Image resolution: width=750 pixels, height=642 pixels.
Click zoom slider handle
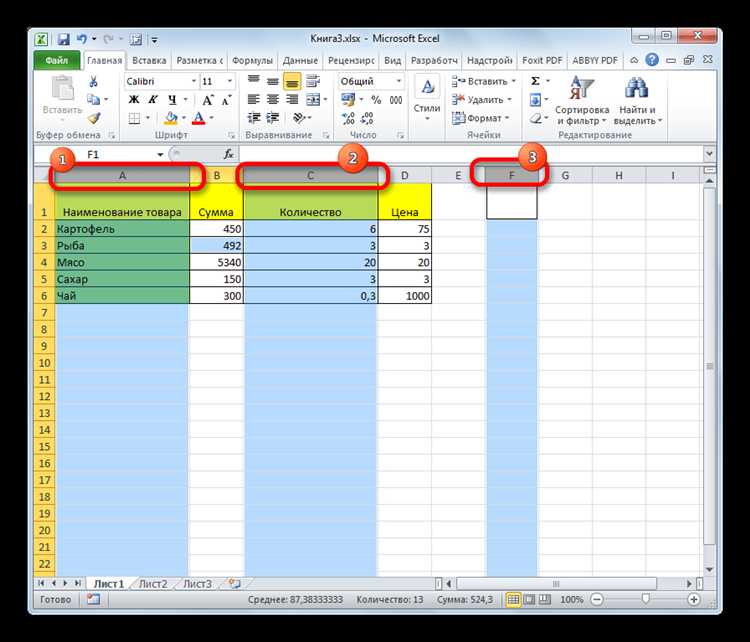point(646,599)
